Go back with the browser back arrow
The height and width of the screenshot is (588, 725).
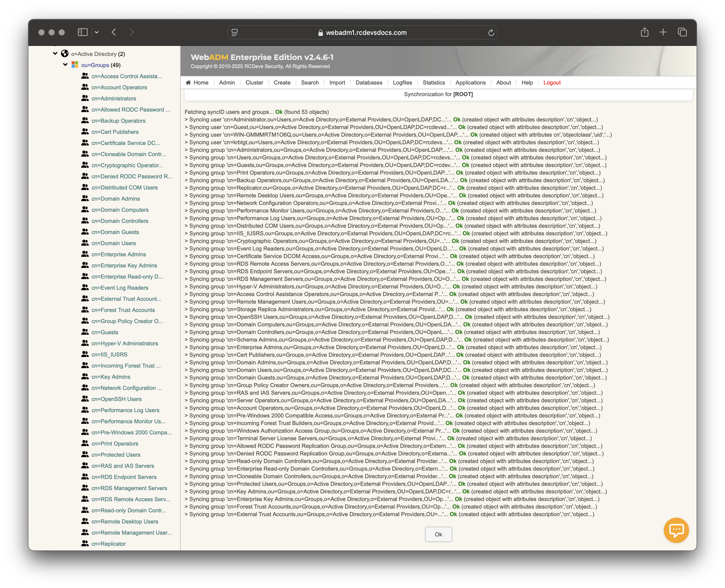pyautogui.click(x=114, y=32)
